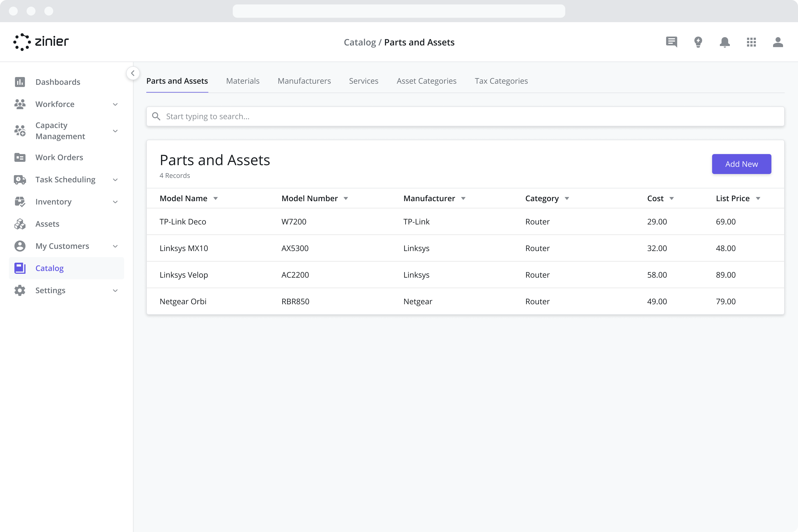Click the Model Name column header
Viewport: 798px width, 532px height.
[183, 198]
